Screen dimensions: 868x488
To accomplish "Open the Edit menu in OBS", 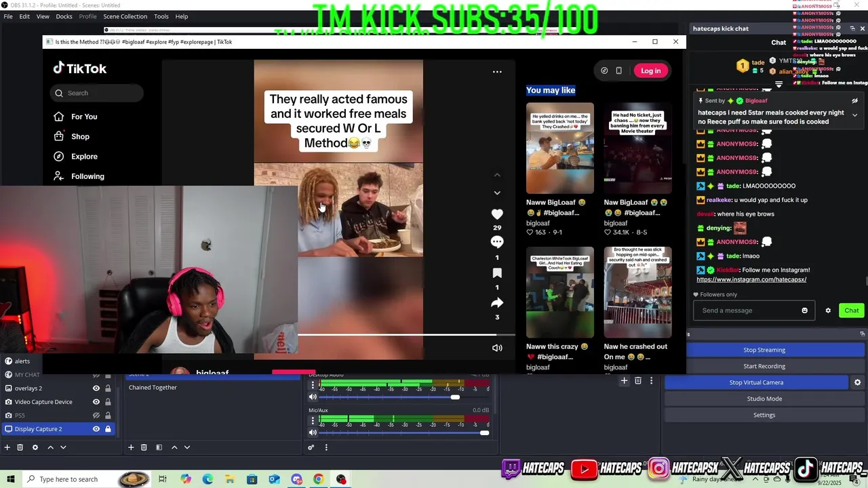I will [24, 16].
